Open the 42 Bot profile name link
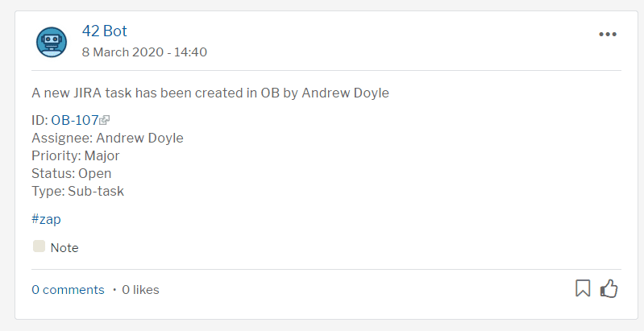This screenshot has height=331, width=644. (x=104, y=31)
